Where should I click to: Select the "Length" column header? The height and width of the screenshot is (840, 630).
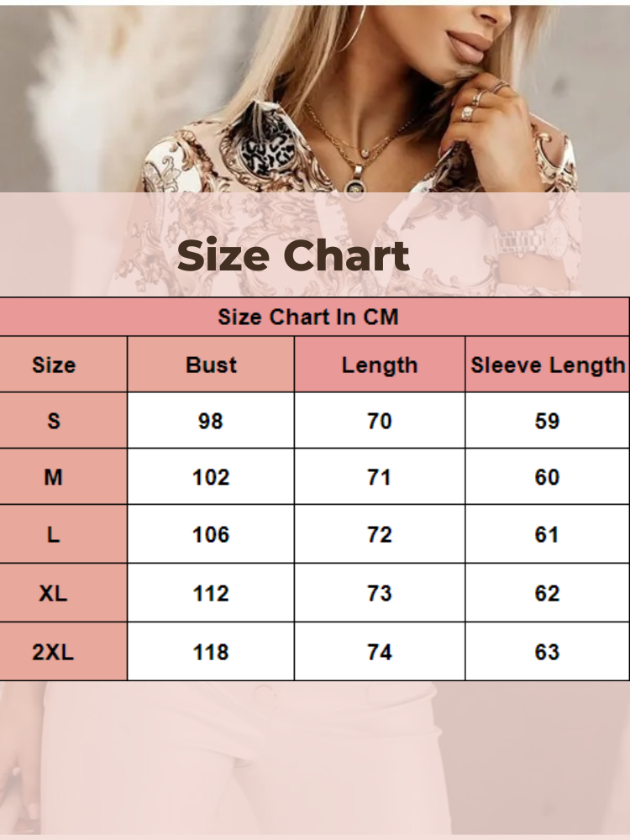[380, 365]
